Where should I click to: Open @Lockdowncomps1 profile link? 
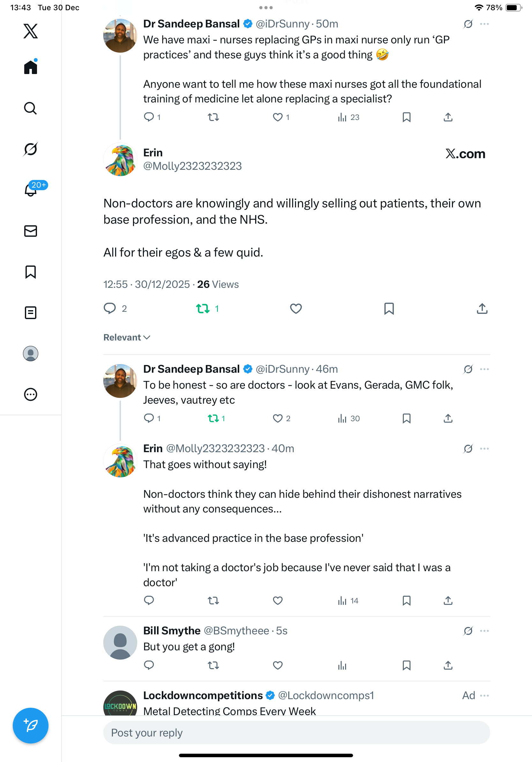326,695
